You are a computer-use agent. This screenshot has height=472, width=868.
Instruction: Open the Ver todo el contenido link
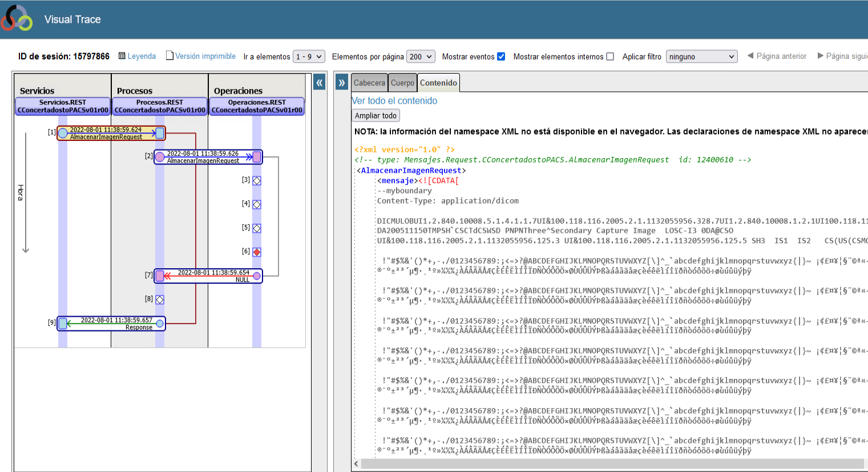[x=394, y=100]
